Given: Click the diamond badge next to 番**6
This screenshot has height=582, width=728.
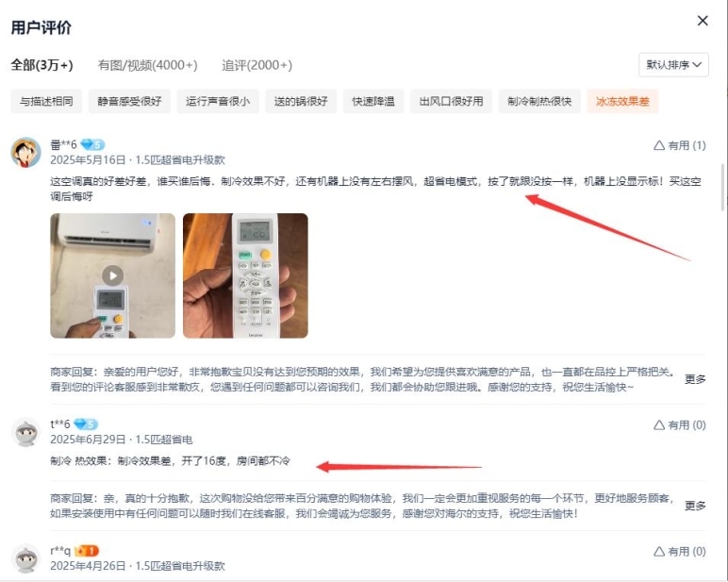Looking at the screenshot, I should [x=92, y=145].
